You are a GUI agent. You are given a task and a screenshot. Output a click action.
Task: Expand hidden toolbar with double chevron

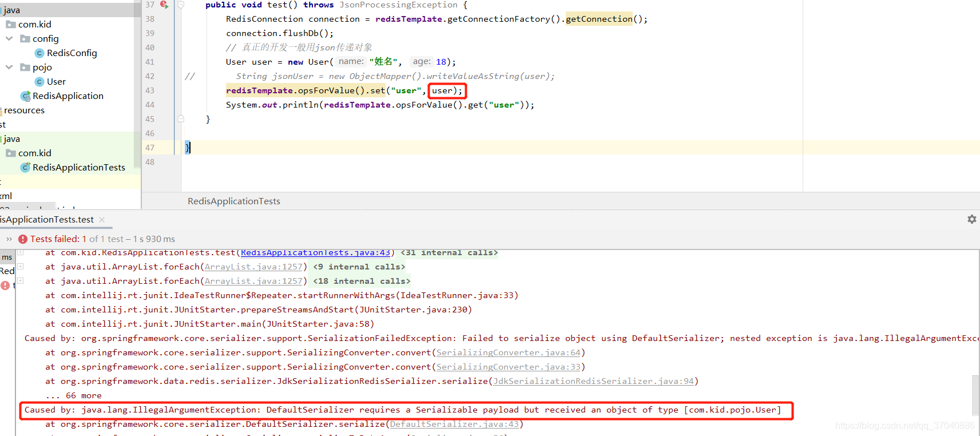(x=9, y=239)
